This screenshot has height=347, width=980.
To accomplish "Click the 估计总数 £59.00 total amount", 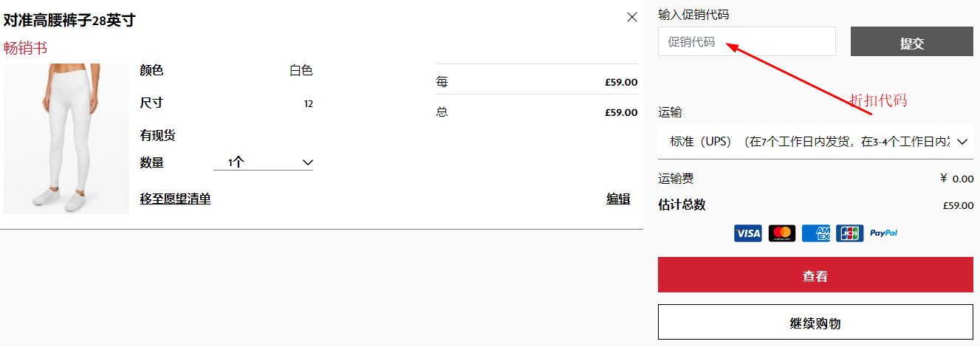I will pos(958,206).
